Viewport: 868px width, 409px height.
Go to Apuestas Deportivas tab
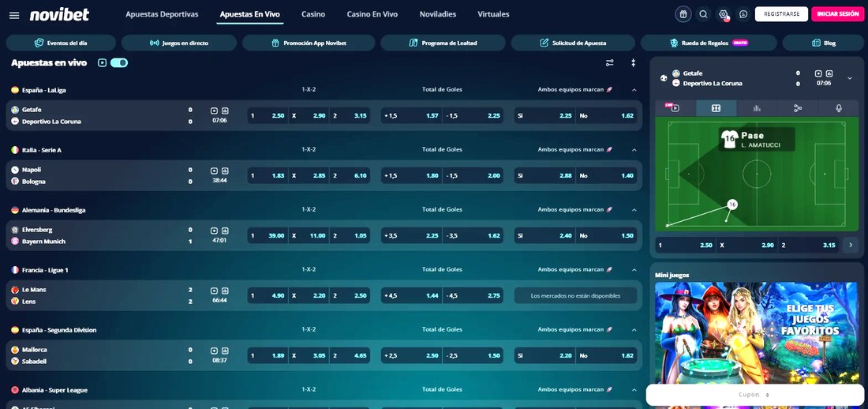click(x=162, y=14)
